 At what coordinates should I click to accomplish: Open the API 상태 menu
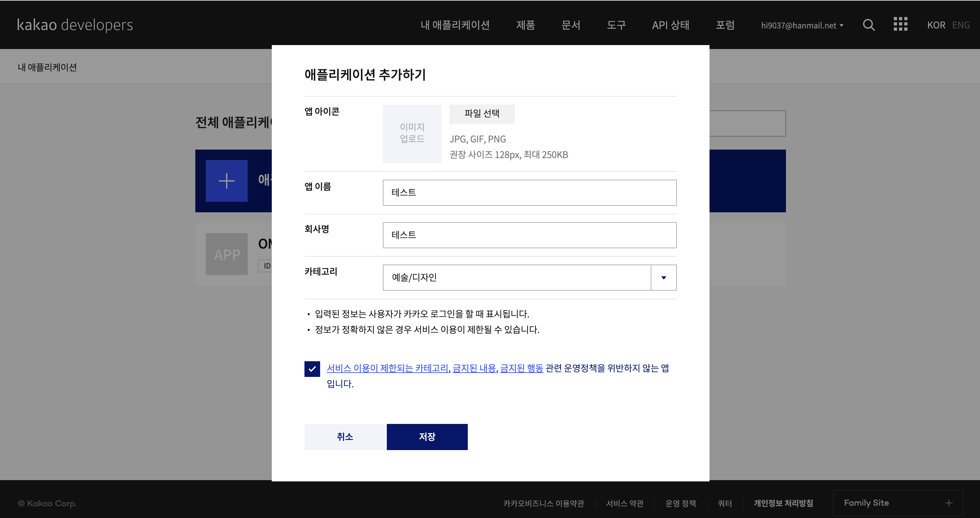click(x=670, y=25)
